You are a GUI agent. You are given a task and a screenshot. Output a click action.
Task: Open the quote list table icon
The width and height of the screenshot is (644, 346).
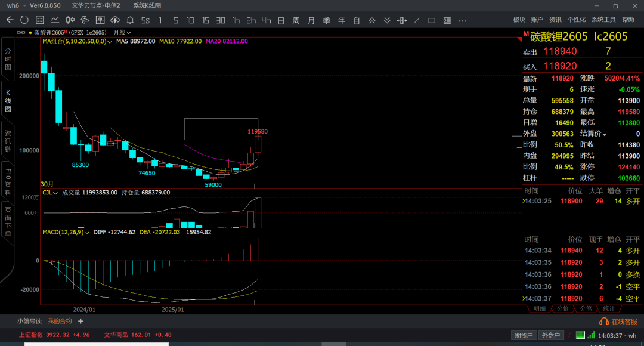(40, 20)
